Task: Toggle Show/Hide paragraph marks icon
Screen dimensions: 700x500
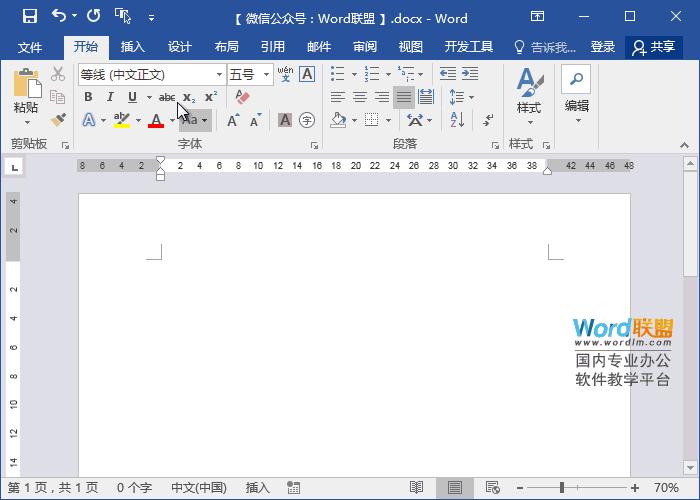Action: pyautogui.click(x=488, y=120)
